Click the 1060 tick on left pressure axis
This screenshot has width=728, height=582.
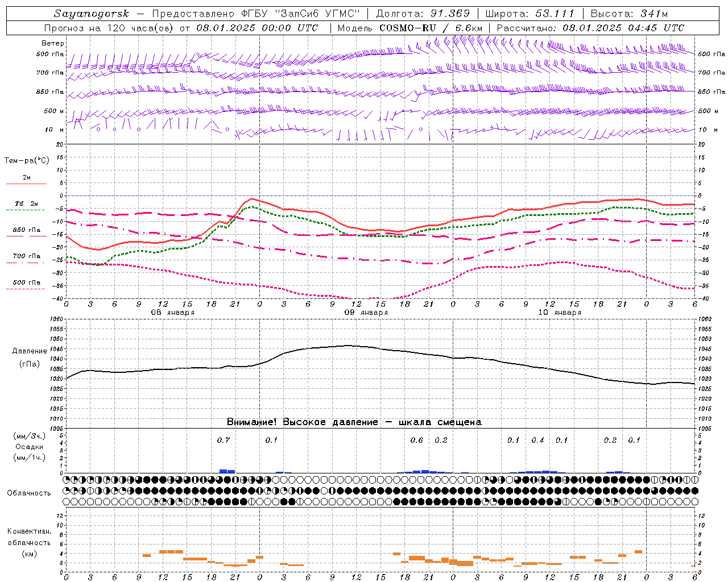coord(55,319)
